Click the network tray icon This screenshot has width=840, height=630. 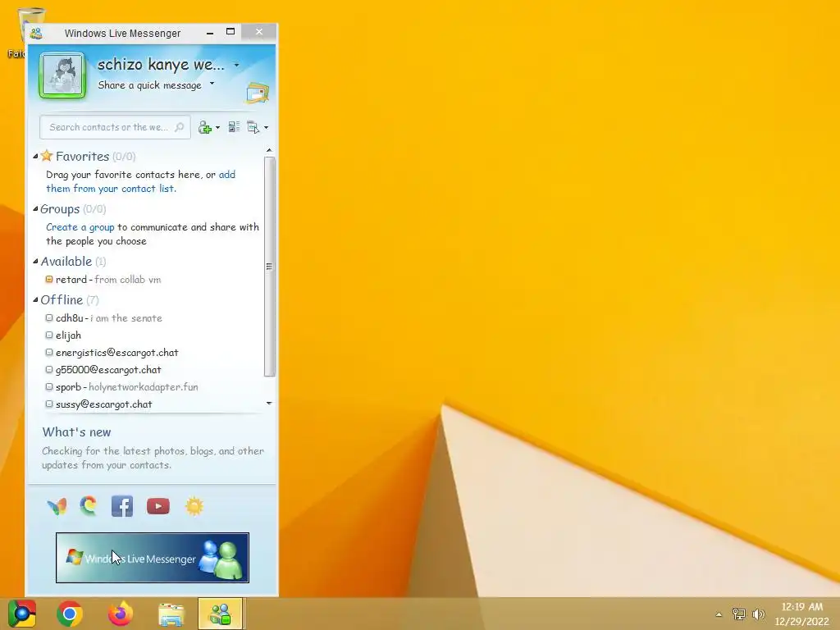click(739, 614)
